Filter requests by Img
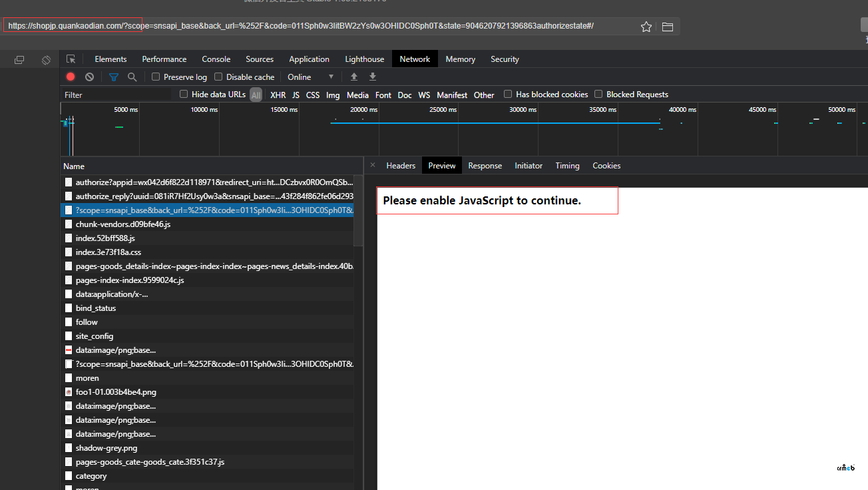 point(333,95)
